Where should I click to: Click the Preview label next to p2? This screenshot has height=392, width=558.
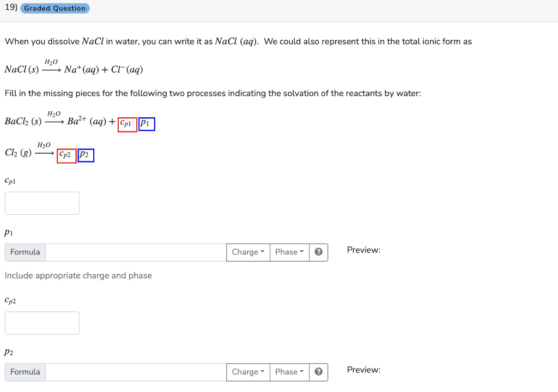point(363,370)
